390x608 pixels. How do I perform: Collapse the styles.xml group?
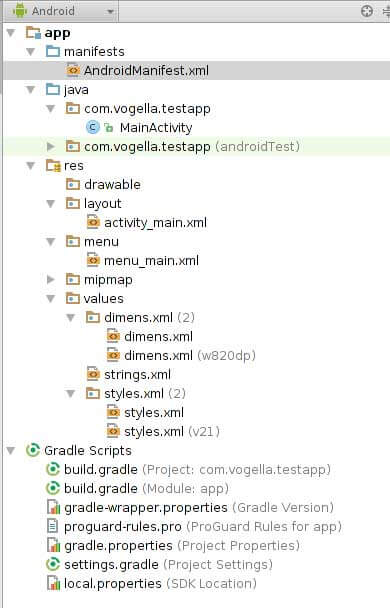pos(71,394)
